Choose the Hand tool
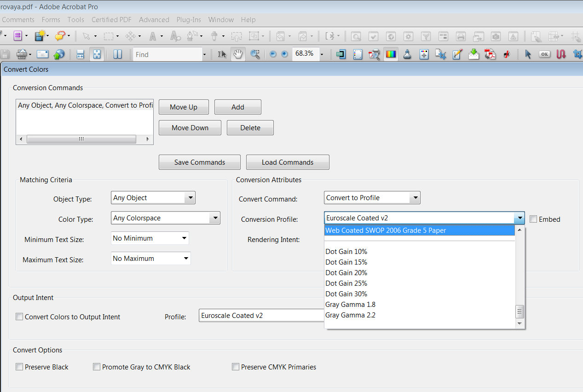Screen dimensions: 583x392 click(x=238, y=54)
